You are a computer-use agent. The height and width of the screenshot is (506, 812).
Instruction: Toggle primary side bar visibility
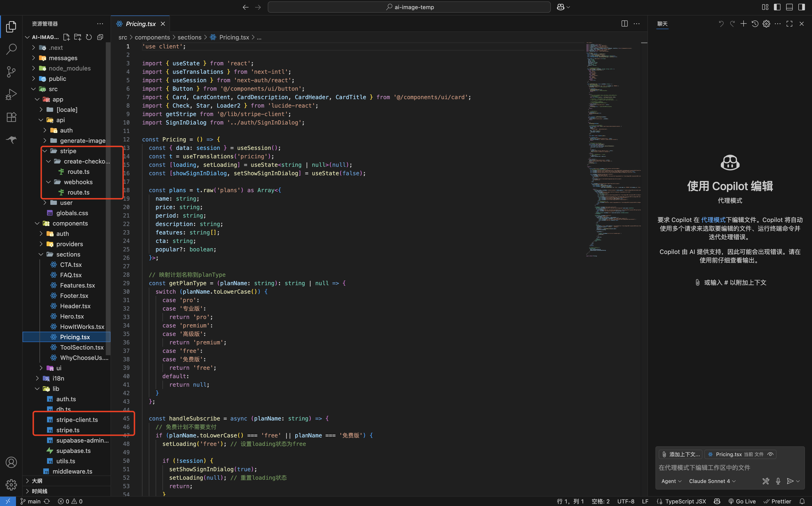[x=777, y=7]
